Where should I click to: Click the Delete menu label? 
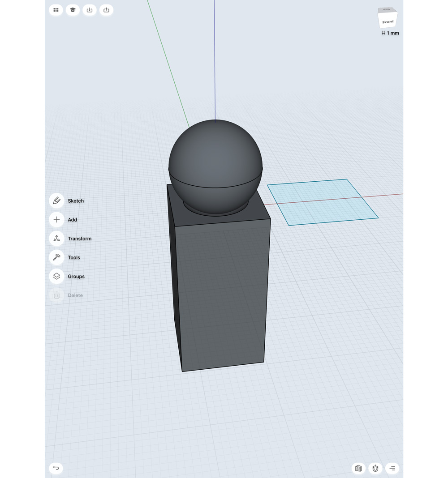[75, 295]
